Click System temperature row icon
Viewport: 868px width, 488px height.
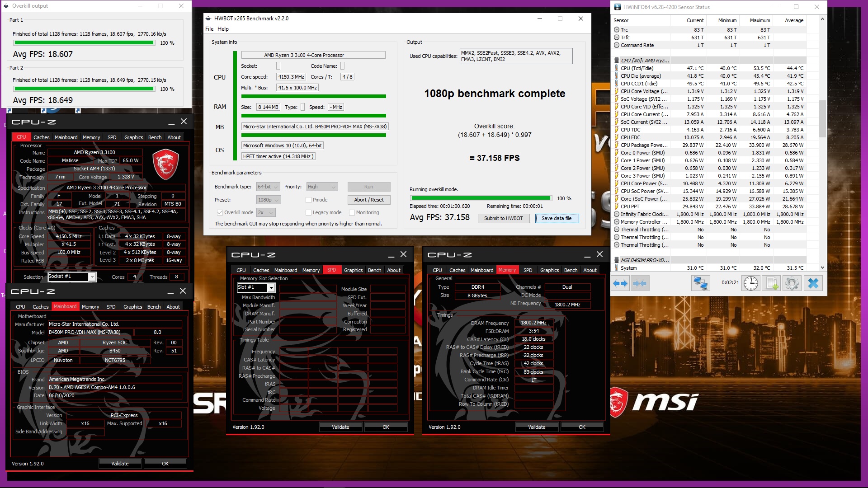617,268
